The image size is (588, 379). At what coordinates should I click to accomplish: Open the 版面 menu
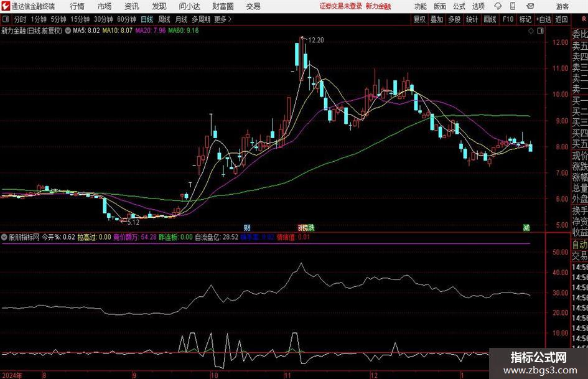(x=439, y=6)
